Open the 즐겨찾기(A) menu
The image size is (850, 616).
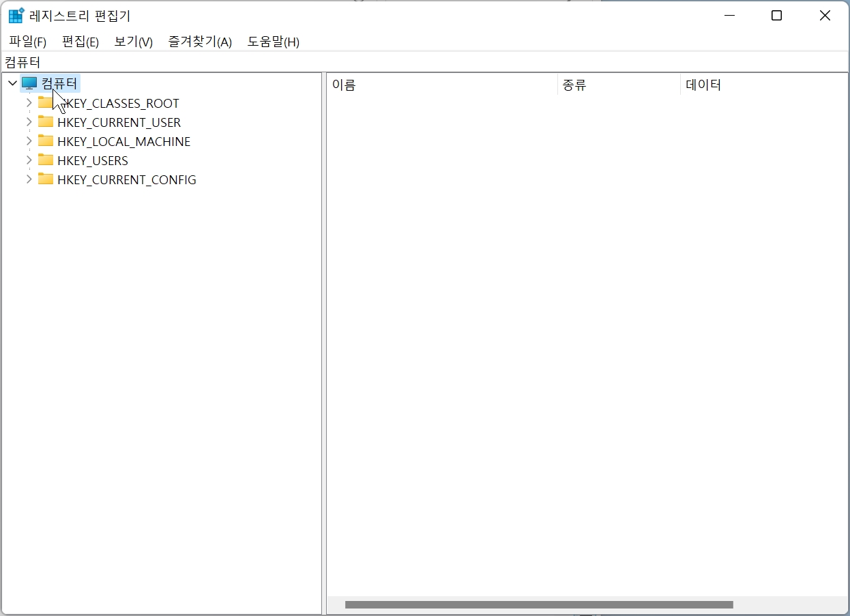point(199,42)
